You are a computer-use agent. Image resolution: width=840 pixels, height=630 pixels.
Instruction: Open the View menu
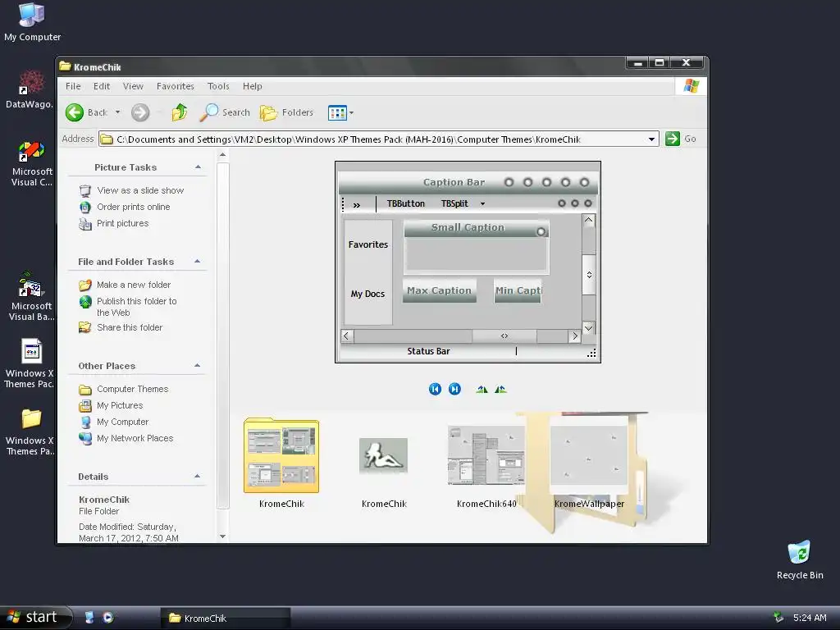[133, 86]
